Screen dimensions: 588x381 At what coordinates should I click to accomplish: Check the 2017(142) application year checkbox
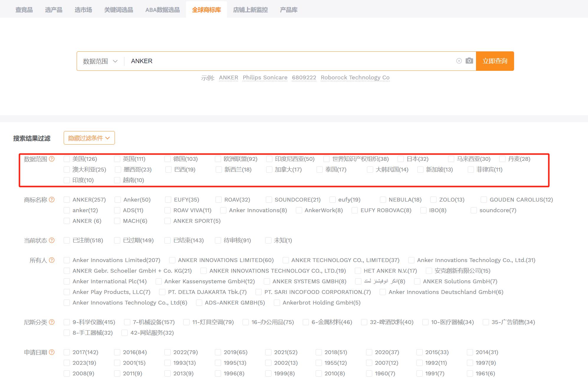pos(67,352)
